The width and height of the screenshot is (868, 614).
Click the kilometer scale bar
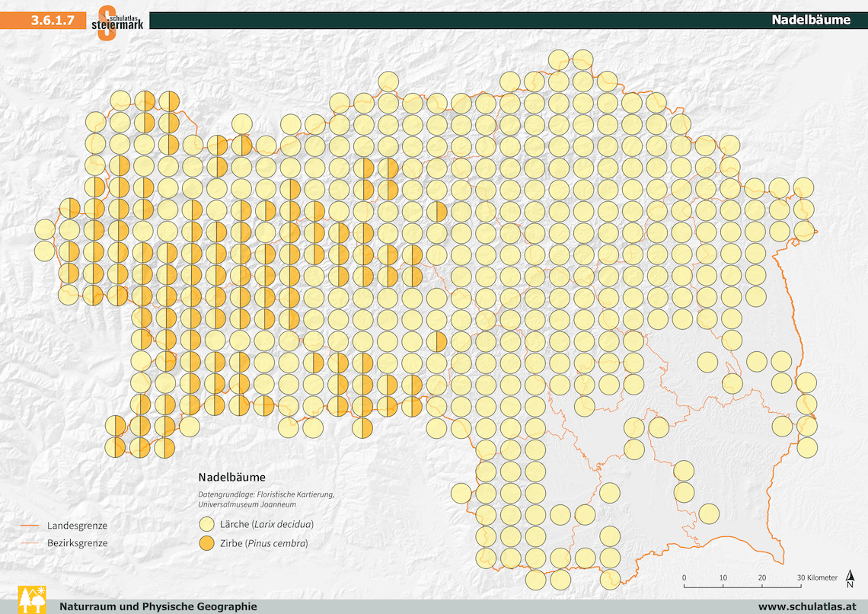pos(742,587)
